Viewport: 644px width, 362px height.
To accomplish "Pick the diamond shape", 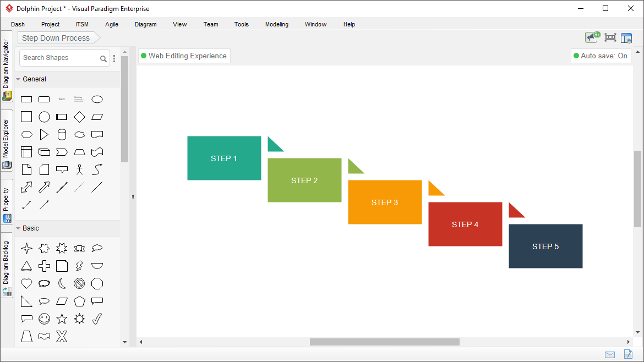I will [x=79, y=117].
